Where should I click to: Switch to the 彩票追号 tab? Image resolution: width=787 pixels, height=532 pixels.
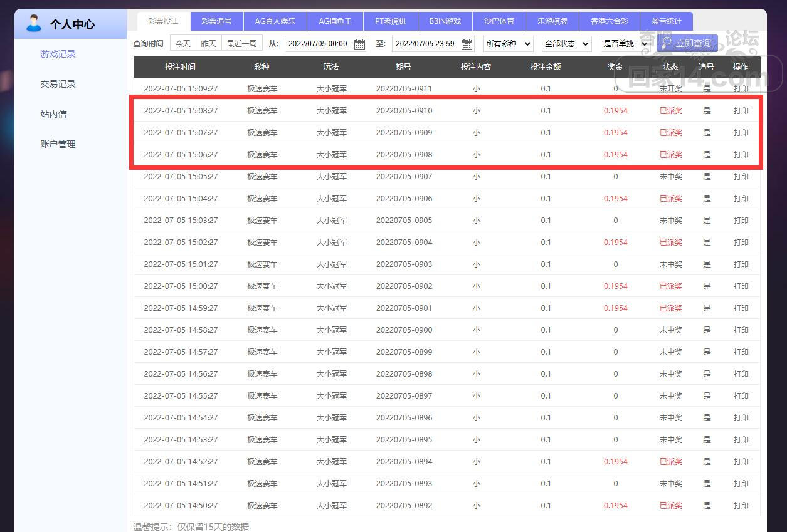click(x=216, y=21)
